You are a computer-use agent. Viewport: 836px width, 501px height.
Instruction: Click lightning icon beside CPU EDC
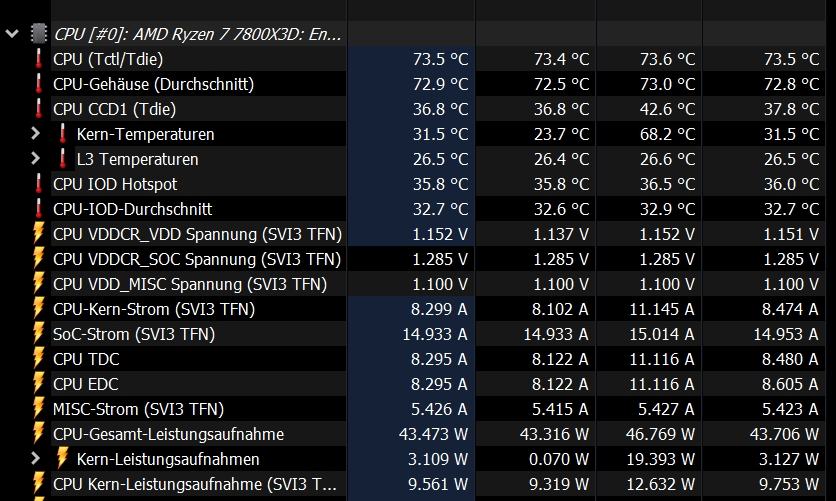click(38, 384)
